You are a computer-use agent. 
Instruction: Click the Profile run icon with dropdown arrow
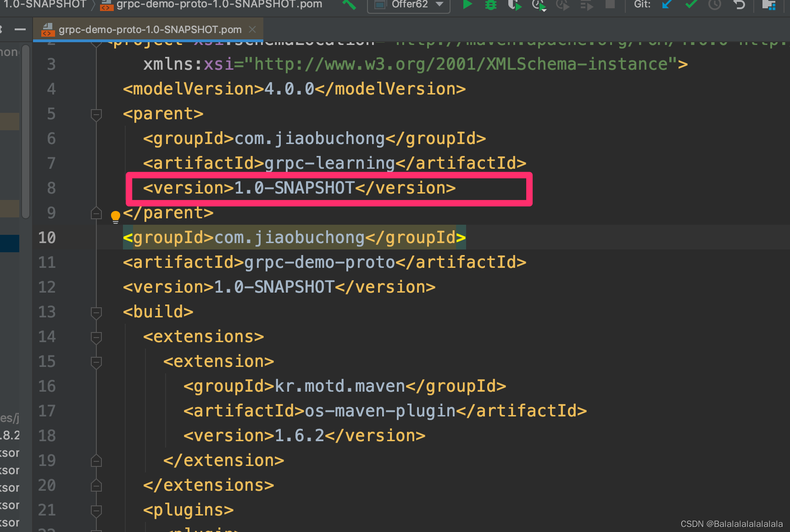(539, 5)
